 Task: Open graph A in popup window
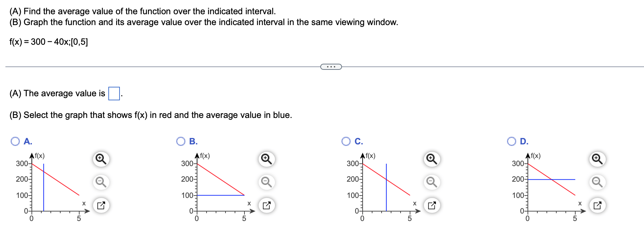point(101,205)
